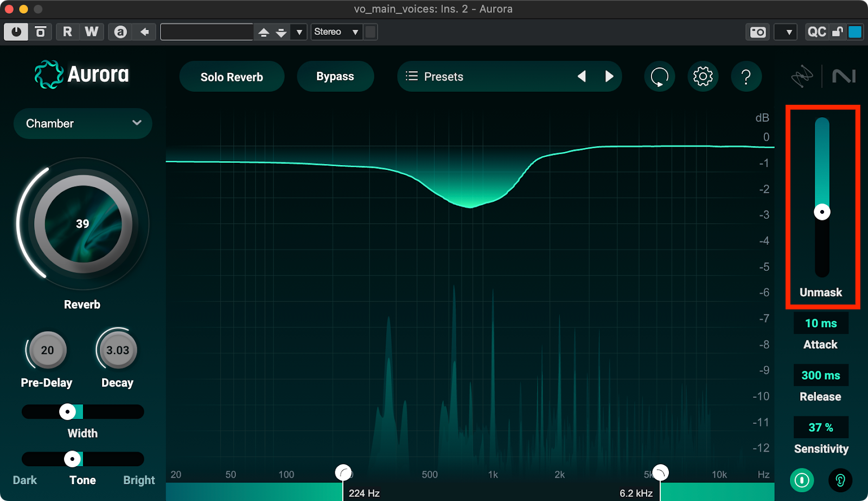
Task: Click the Sensitivity label
Action: (821, 449)
